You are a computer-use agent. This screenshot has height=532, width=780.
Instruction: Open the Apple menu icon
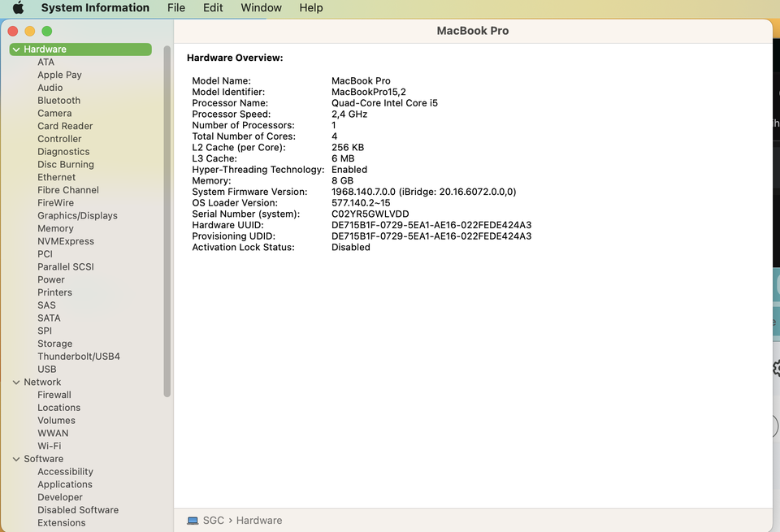(18, 7)
